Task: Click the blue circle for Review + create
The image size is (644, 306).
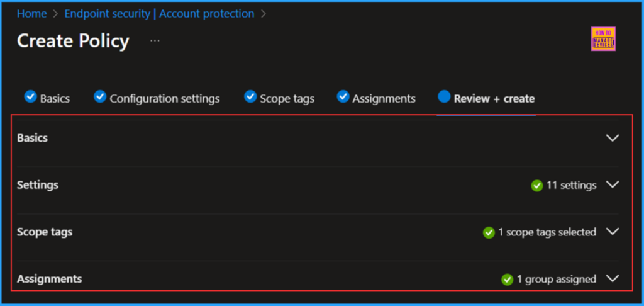Action: coord(444,97)
